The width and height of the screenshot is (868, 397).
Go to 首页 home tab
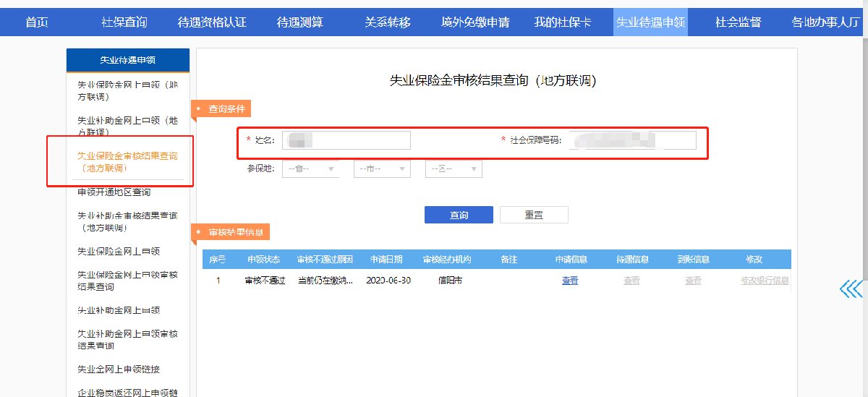[37, 22]
